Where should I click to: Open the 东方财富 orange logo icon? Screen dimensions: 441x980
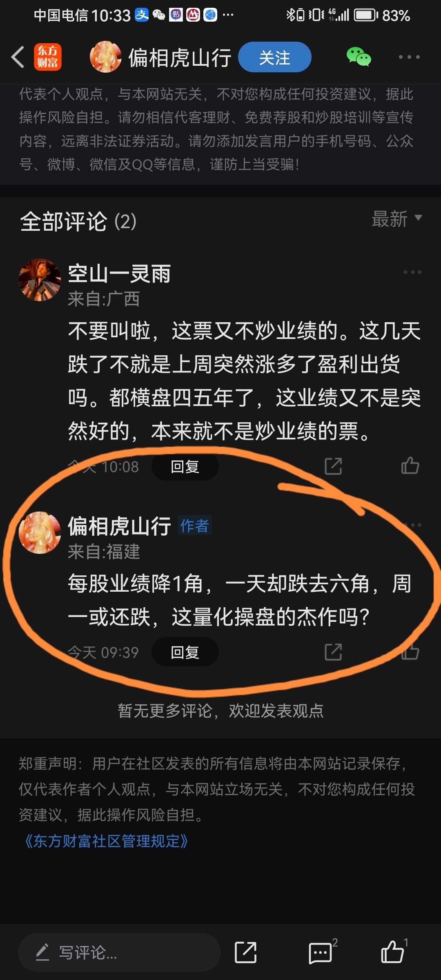click(48, 57)
